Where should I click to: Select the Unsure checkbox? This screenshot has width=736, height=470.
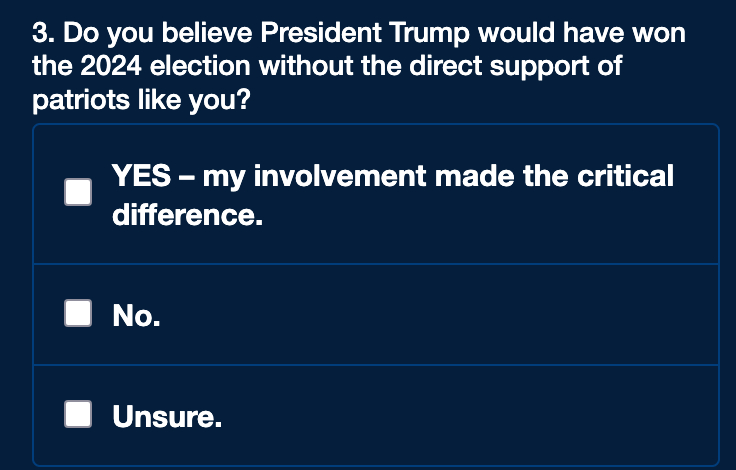(x=78, y=414)
